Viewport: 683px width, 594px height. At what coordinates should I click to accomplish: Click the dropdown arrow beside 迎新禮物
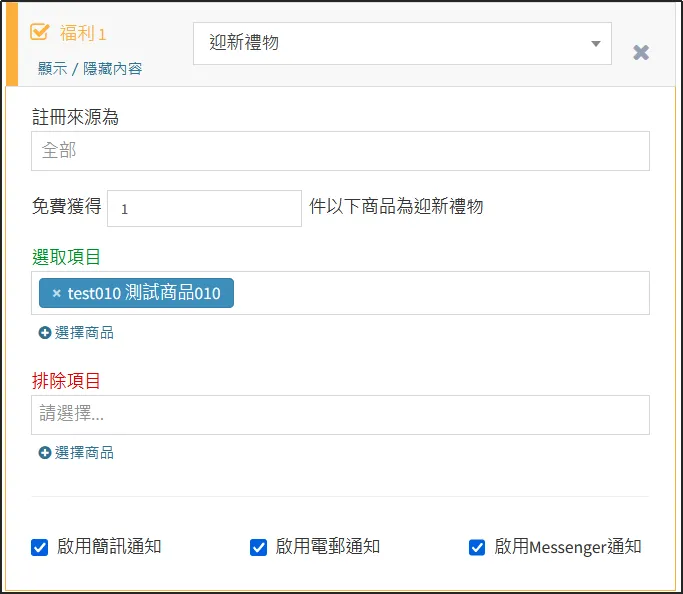click(x=595, y=44)
